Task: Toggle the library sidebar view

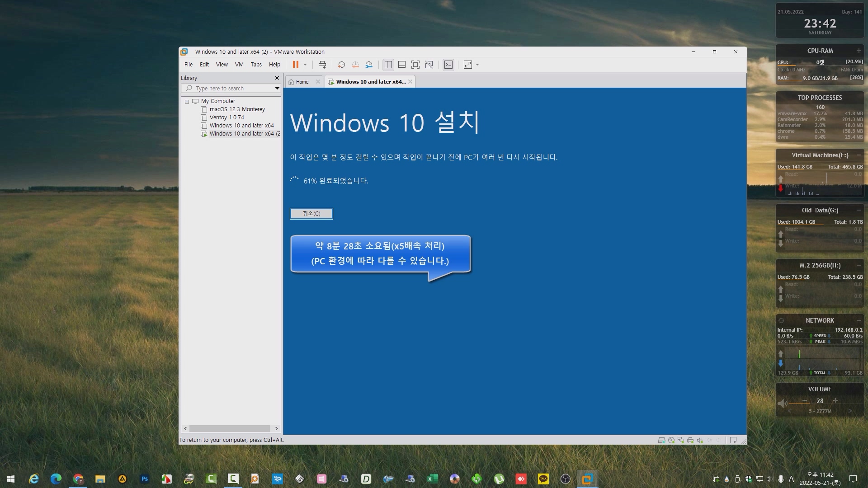Action: (388, 65)
